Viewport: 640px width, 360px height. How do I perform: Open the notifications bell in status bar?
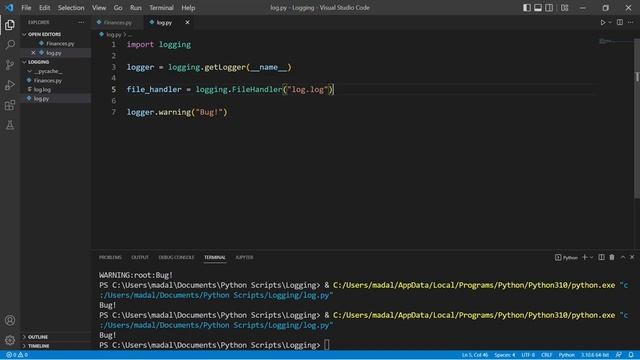click(x=631, y=355)
